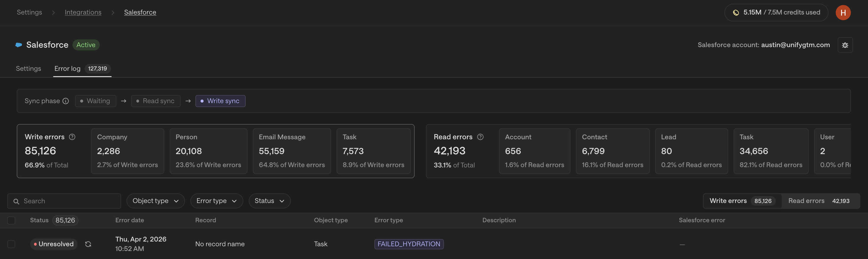Screen dimensions: 868x259
Task: Click the Unresolved status badge
Action: pyautogui.click(x=54, y=244)
